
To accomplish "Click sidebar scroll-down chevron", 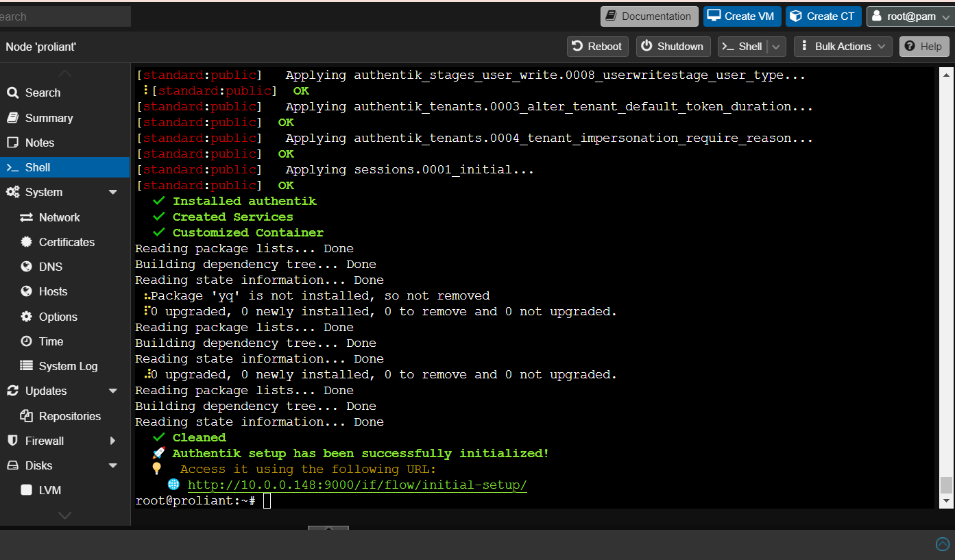I will [x=64, y=515].
